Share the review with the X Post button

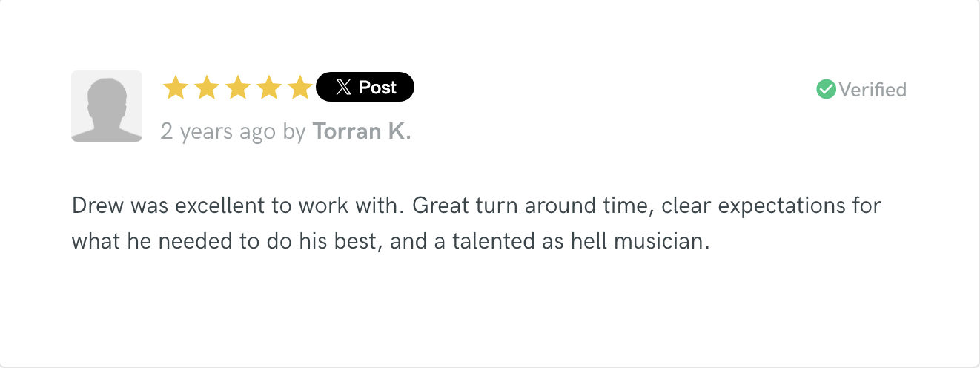(365, 87)
